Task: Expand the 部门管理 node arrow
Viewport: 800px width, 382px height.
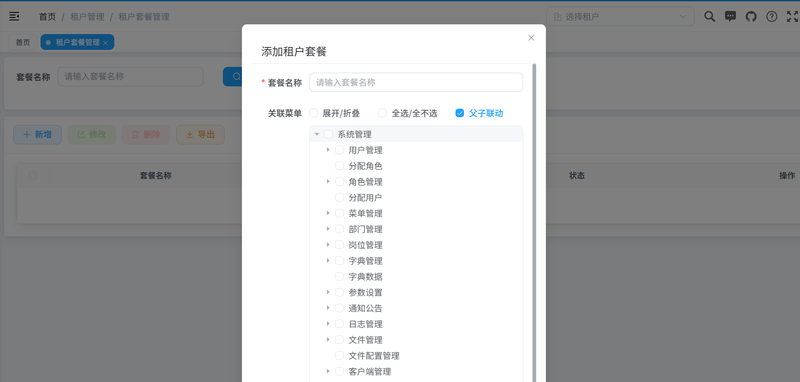Action: [x=328, y=229]
